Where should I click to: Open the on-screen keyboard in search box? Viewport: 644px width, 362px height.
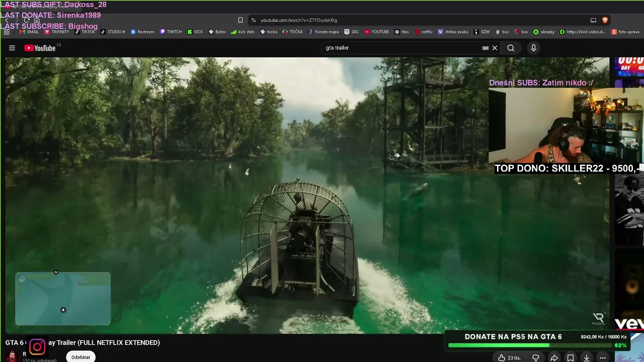click(485, 48)
